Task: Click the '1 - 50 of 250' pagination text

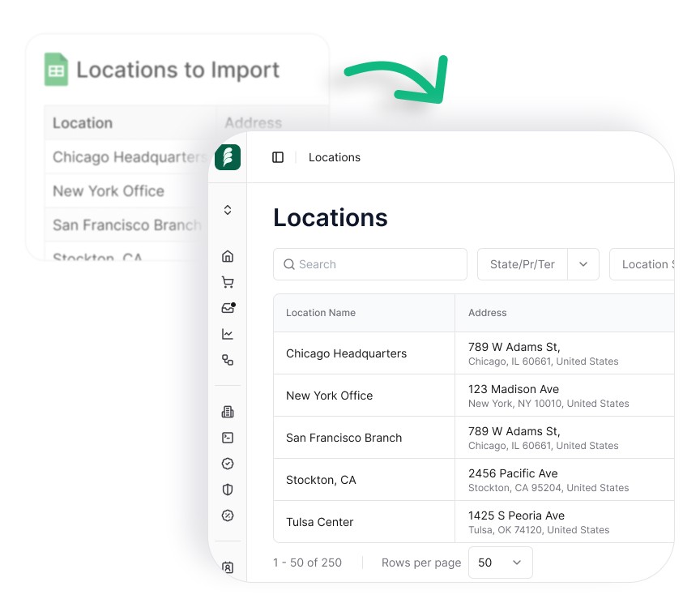Action: tap(307, 563)
